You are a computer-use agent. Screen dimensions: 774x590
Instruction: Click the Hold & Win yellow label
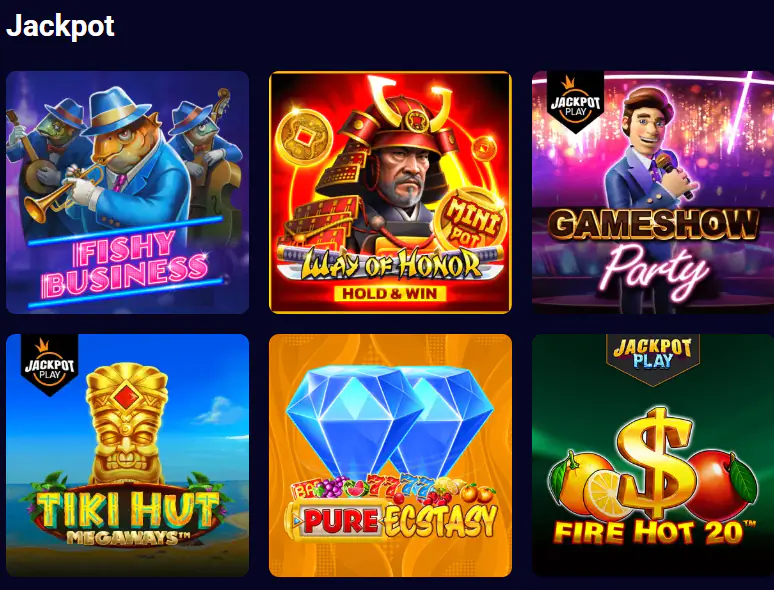point(390,293)
